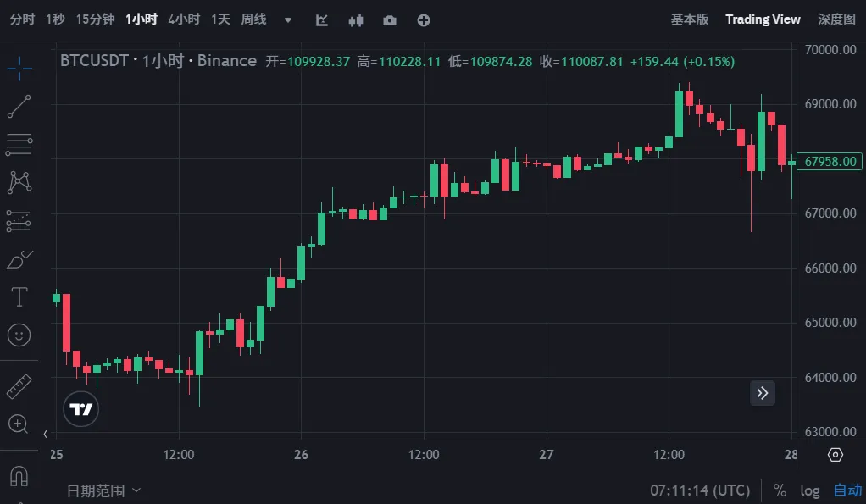Select the 1天 timeframe
Image resolution: width=866 pixels, height=504 pixels.
219,19
